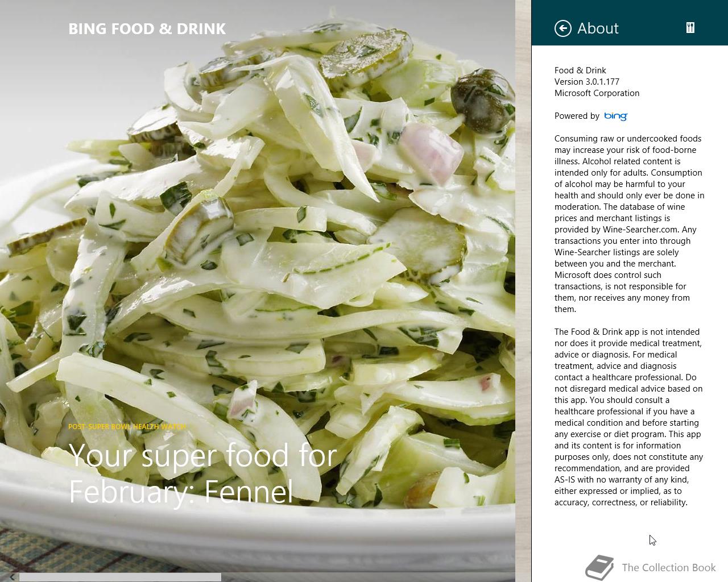Open The Collection Book icon
The height and width of the screenshot is (582, 728).
[x=599, y=568]
